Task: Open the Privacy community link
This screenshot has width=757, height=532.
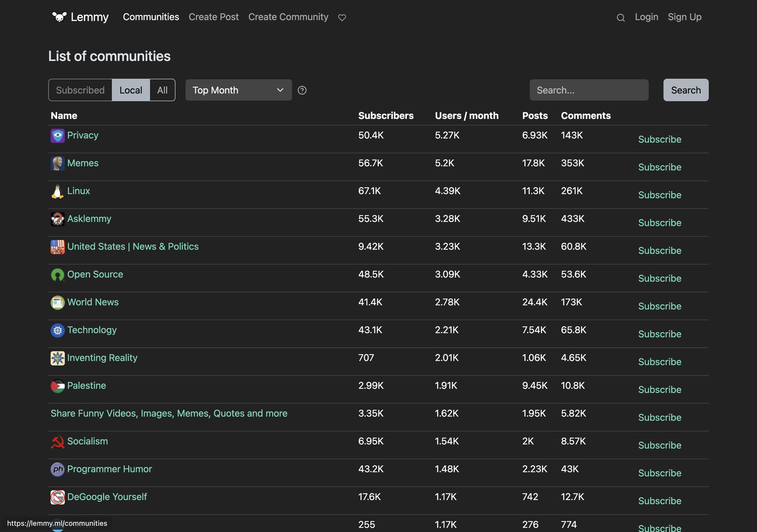Action: pos(83,135)
